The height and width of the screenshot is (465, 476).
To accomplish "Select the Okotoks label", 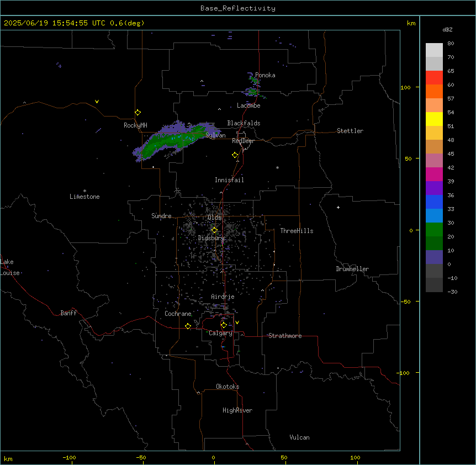I will [228, 387].
